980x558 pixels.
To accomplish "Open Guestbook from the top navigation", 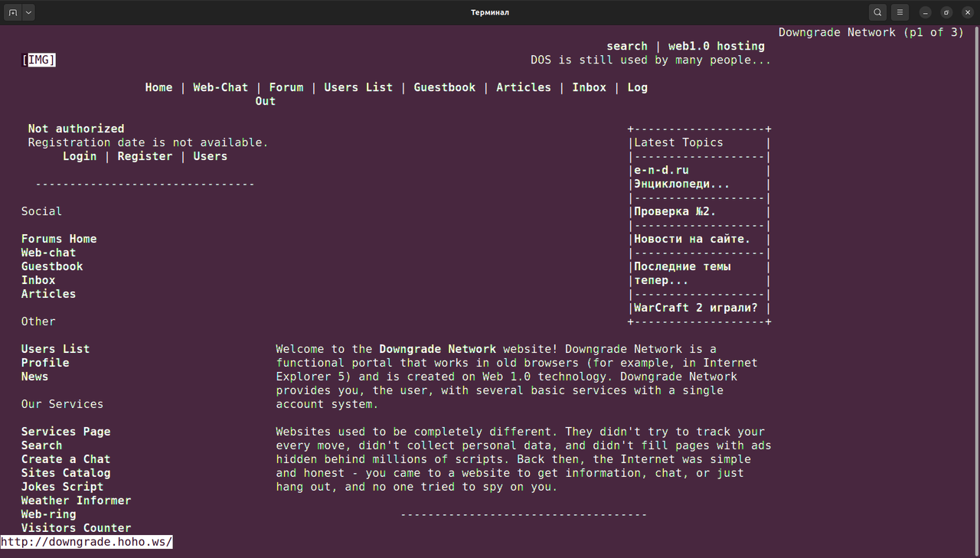I will point(445,87).
